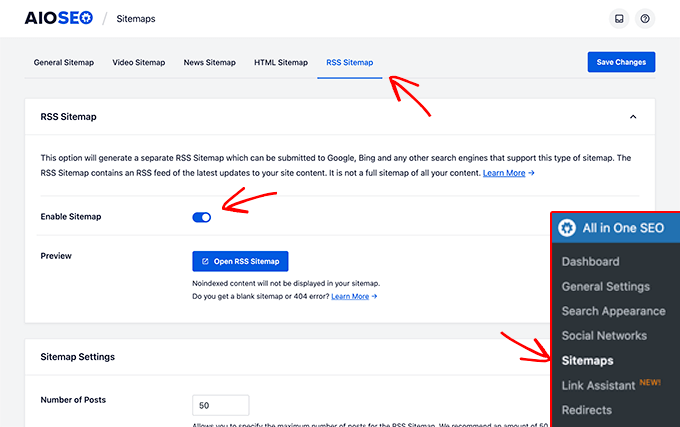This screenshot has width=680, height=427.
Task: Open Learn More link about 404 error
Action: pyautogui.click(x=354, y=296)
